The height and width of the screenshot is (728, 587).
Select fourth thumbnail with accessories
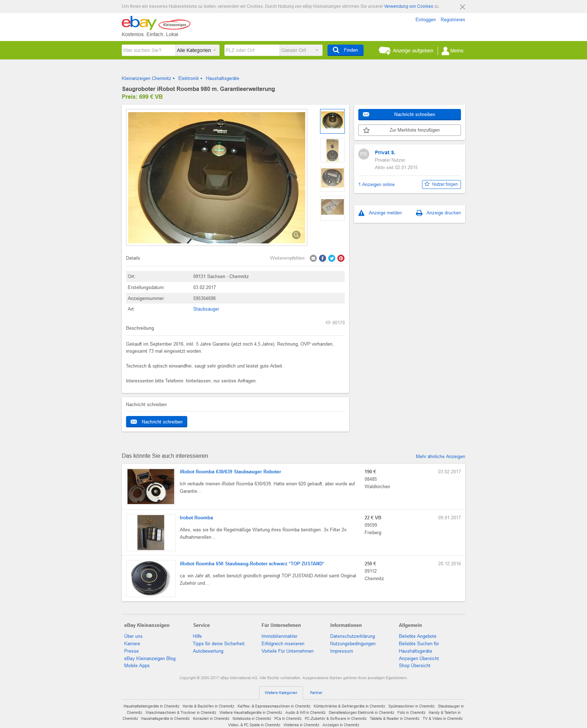click(332, 208)
